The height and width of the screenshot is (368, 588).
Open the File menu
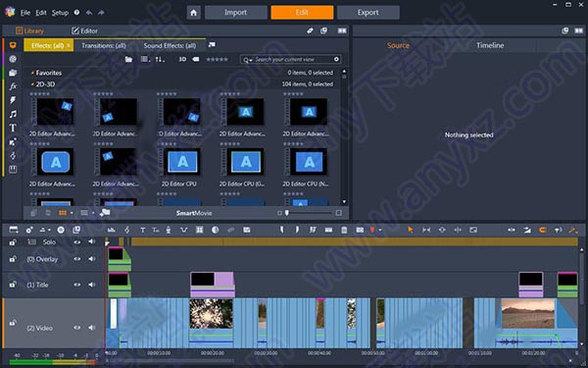point(25,13)
